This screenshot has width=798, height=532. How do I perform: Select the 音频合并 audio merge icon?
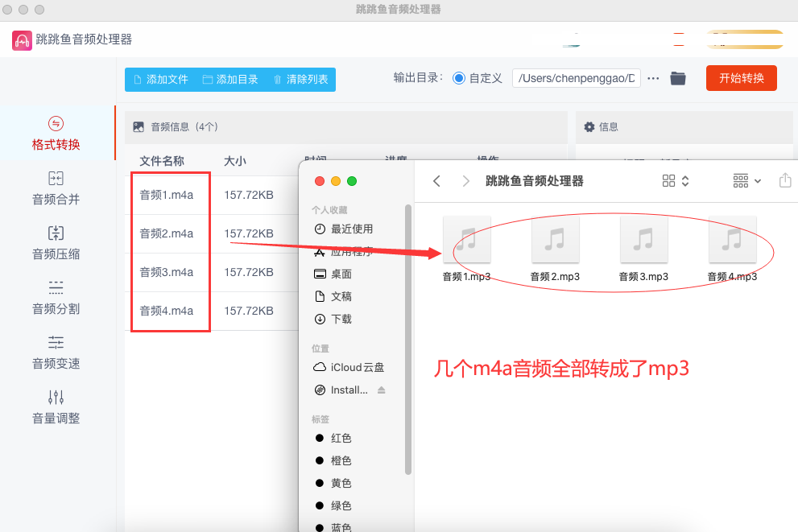click(56, 179)
